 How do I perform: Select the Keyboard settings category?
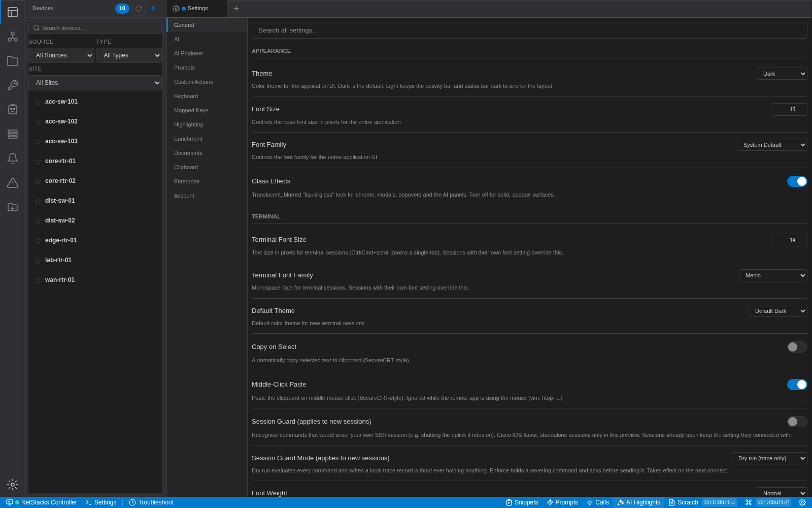click(207, 96)
